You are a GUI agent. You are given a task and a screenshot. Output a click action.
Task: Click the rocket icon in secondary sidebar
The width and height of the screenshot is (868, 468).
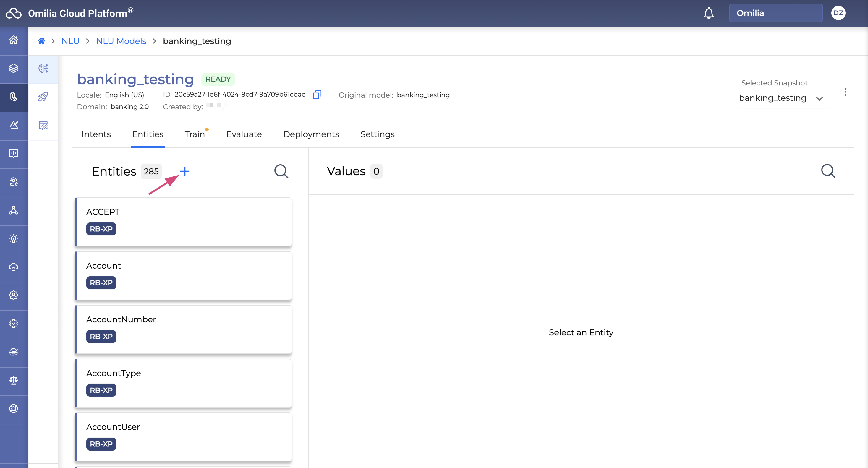click(x=43, y=97)
